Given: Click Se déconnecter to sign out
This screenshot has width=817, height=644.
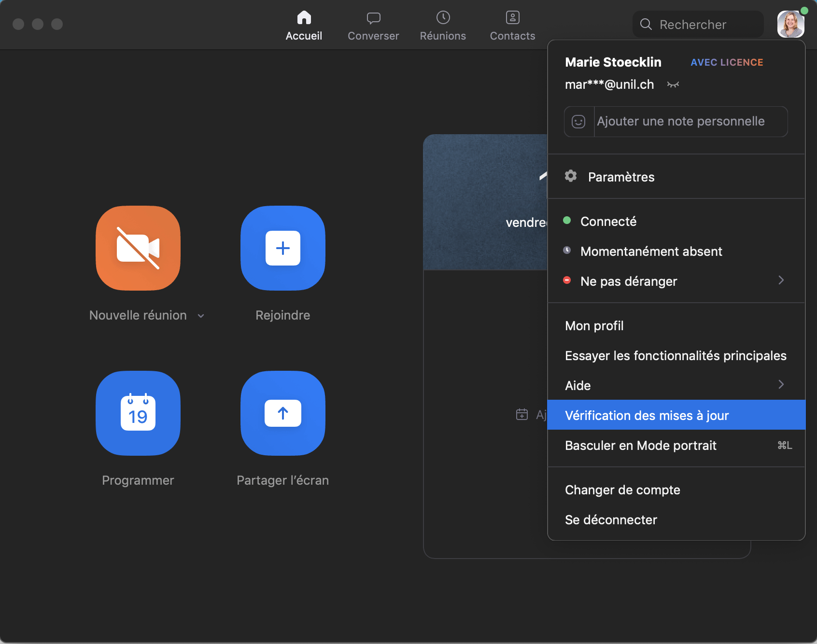Looking at the screenshot, I should point(611,519).
